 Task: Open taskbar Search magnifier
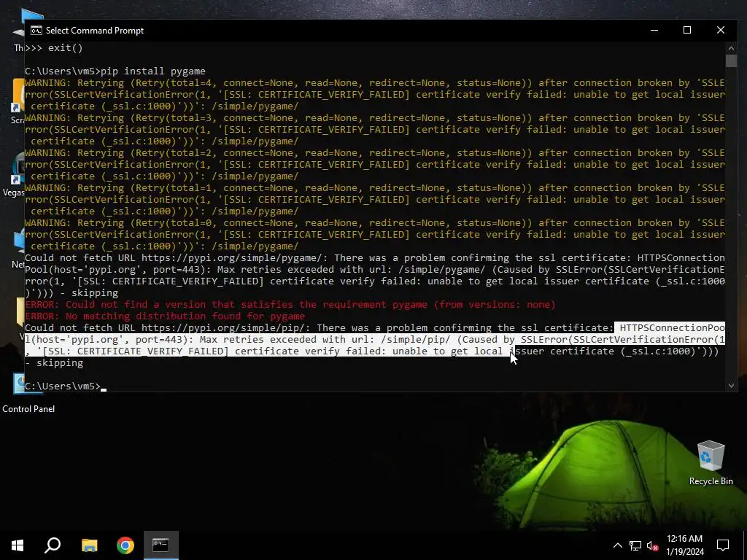click(53, 545)
